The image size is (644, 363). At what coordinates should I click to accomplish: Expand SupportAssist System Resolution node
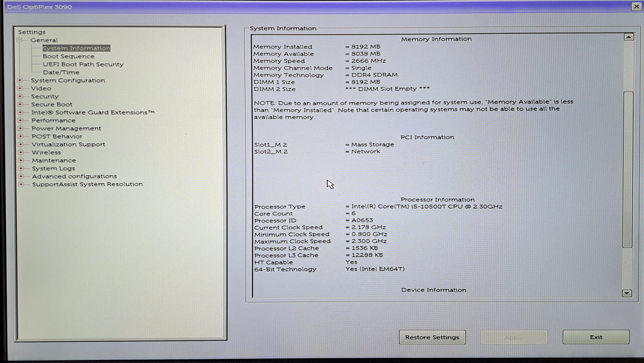point(20,184)
